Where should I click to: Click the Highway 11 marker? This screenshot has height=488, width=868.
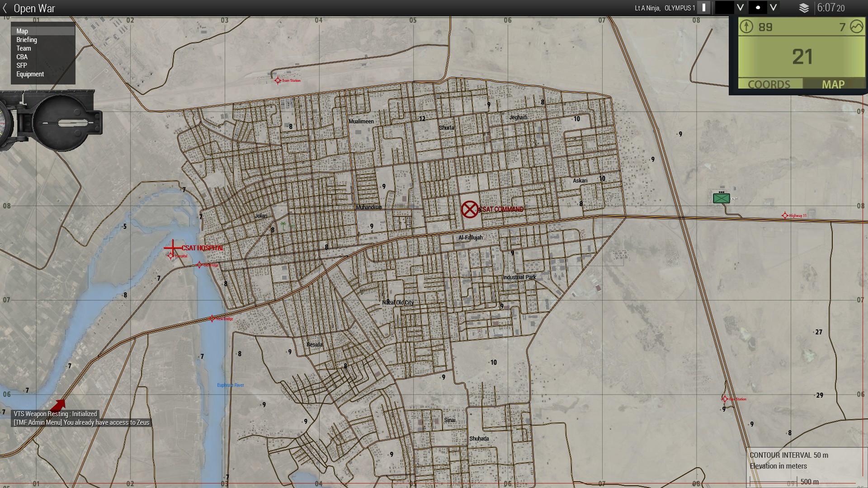[x=785, y=216]
